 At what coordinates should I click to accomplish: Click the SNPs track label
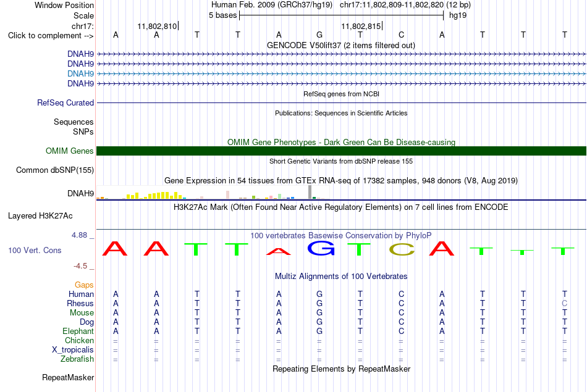pos(83,131)
